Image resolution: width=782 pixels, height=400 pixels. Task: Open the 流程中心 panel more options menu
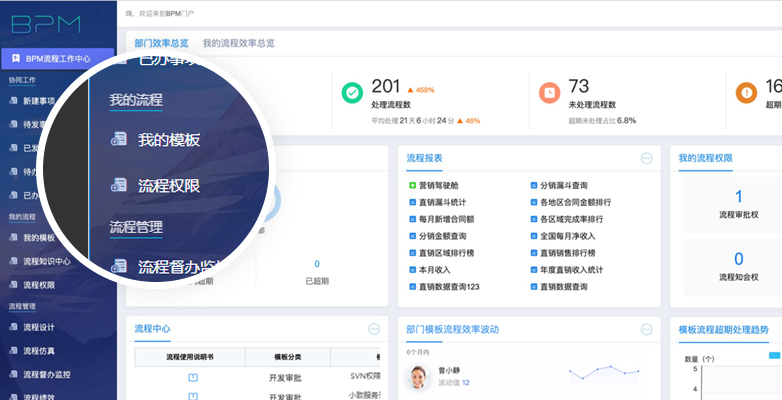coord(374,329)
